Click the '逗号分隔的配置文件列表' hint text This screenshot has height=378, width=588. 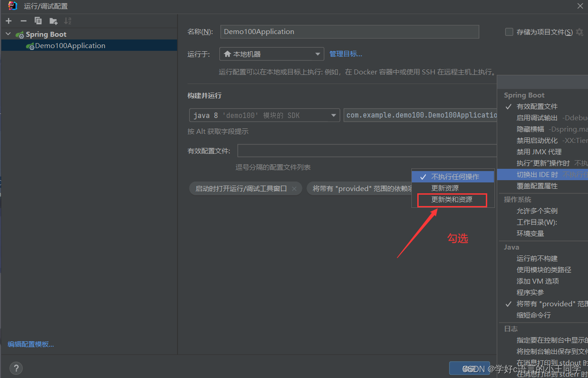273,167
